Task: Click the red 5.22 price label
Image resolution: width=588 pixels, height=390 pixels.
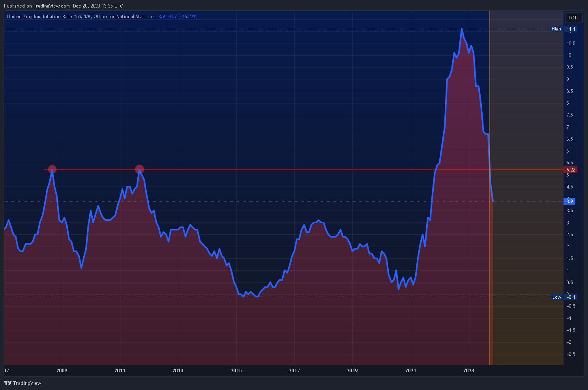Action: pos(571,170)
